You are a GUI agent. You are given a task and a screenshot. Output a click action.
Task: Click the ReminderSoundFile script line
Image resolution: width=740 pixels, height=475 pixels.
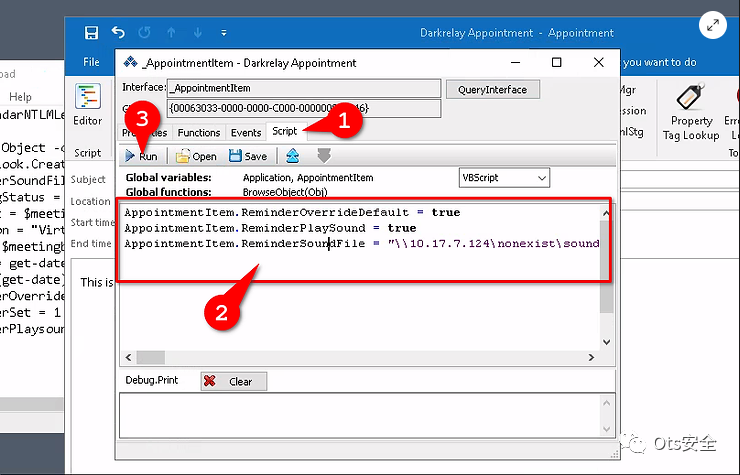[362, 244]
